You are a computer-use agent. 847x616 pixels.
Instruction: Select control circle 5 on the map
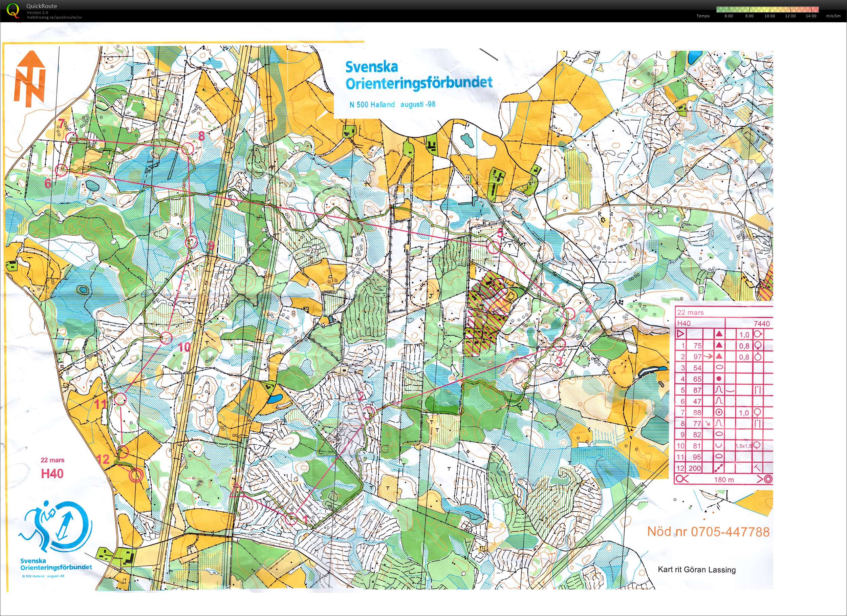[494, 247]
